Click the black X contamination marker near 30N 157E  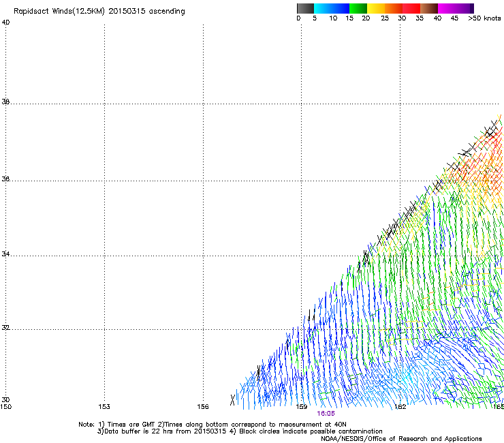pos(233,399)
